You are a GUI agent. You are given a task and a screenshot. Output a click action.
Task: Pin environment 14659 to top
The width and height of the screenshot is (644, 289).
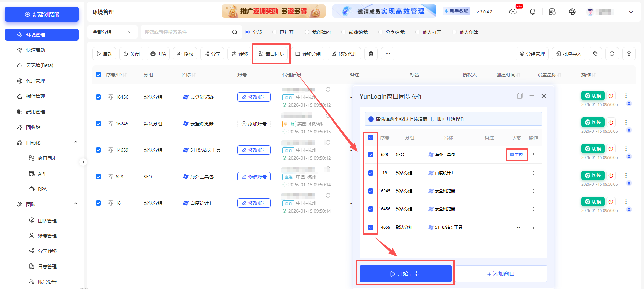tap(111, 150)
